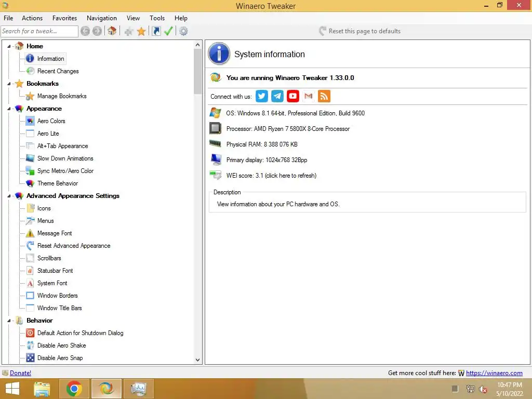Viewport: 532px width, 399px height.
Task: Open the Navigation menu
Action: pos(102,18)
